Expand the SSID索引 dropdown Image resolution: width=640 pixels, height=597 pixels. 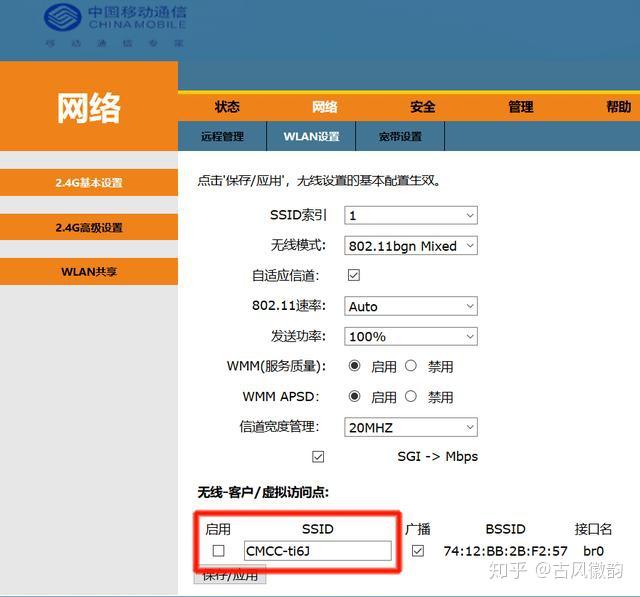(411, 215)
